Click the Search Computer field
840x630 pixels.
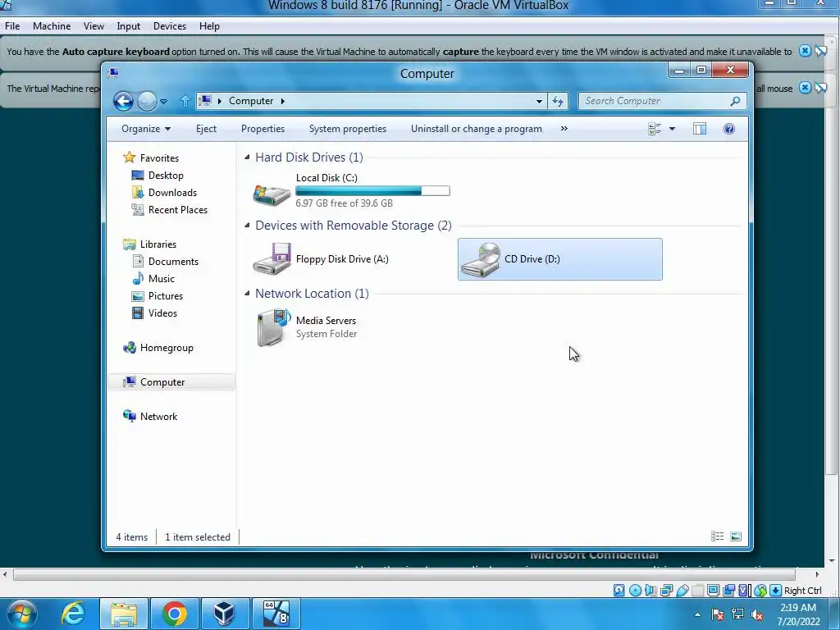tap(663, 101)
